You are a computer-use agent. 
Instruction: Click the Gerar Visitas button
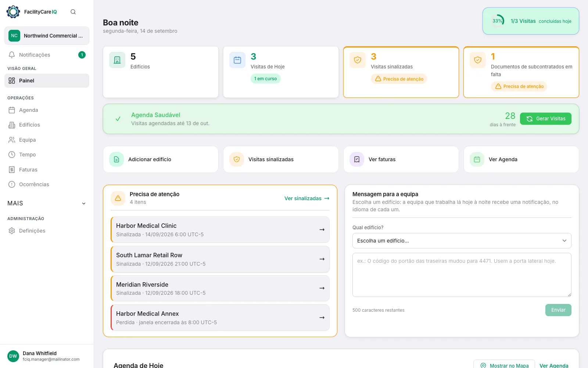click(x=546, y=118)
